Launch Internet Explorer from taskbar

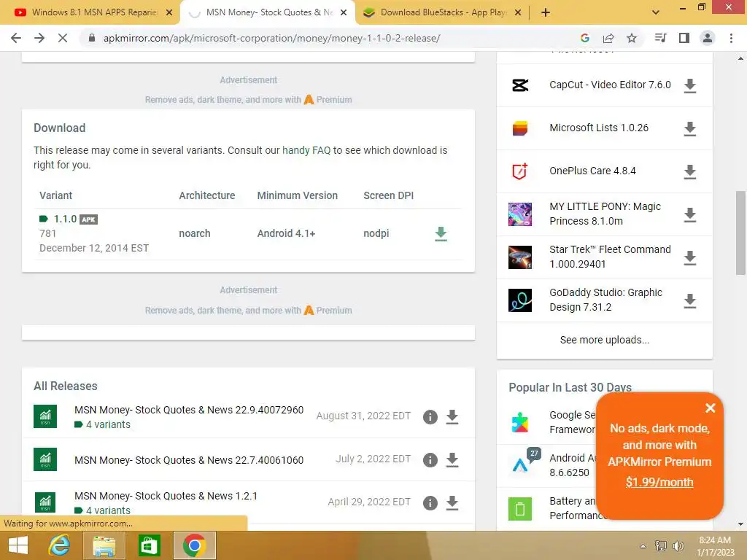click(x=60, y=545)
